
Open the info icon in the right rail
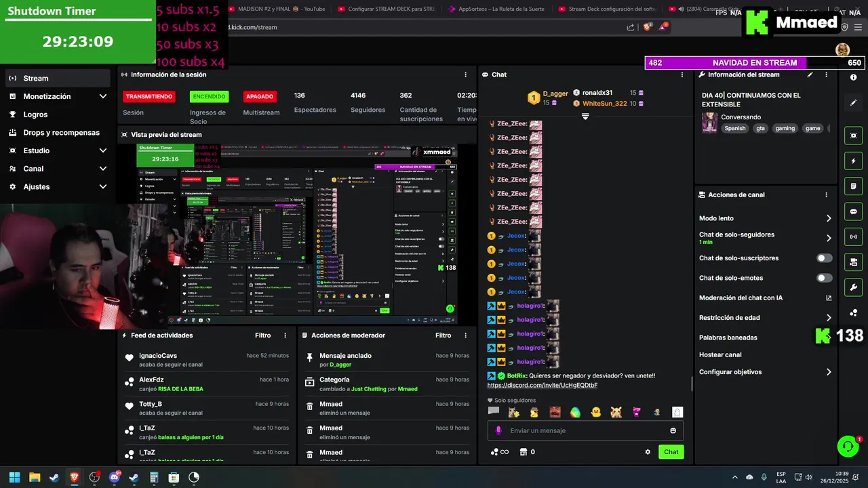[853, 78]
